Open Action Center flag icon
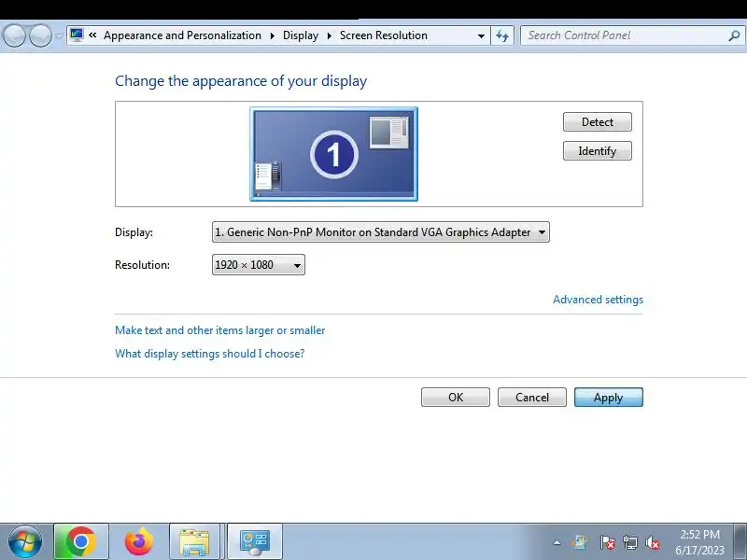The width and height of the screenshot is (747, 560). coord(607,542)
